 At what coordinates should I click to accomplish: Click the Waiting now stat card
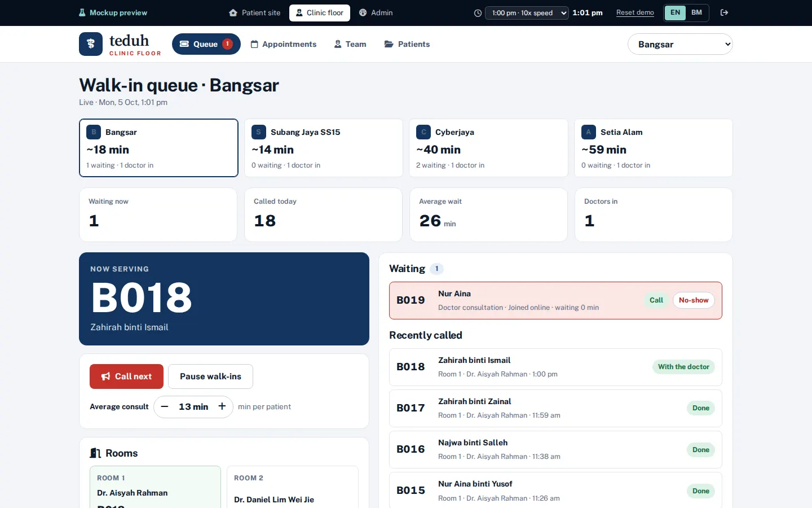[x=158, y=214]
